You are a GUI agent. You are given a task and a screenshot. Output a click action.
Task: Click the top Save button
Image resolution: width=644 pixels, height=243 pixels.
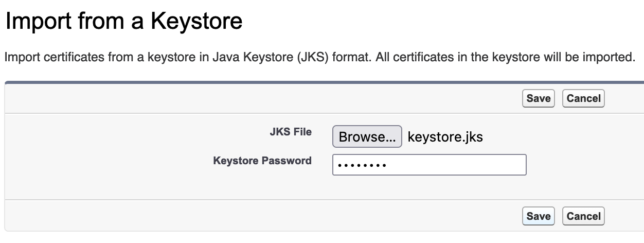click(538, 98)
